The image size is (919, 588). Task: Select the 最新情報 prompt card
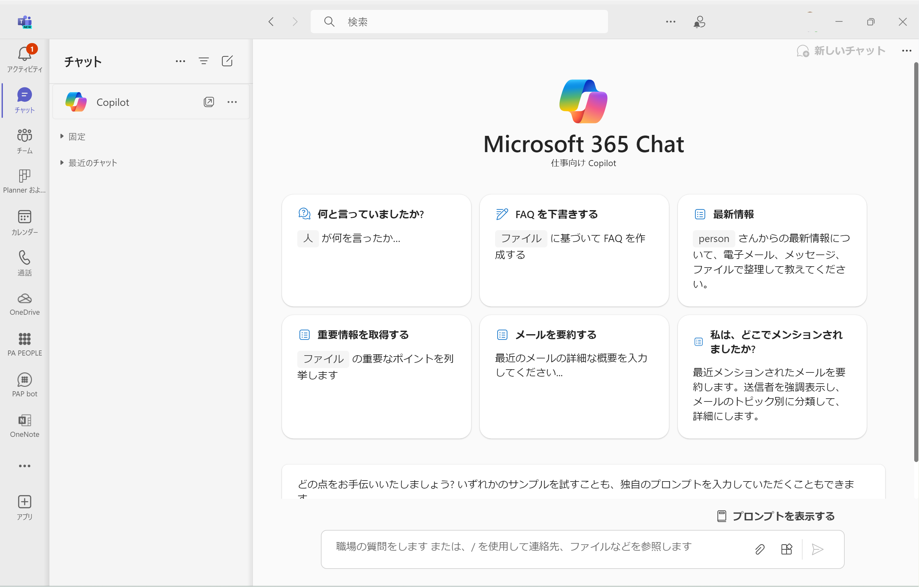click(x=772, y=250)
